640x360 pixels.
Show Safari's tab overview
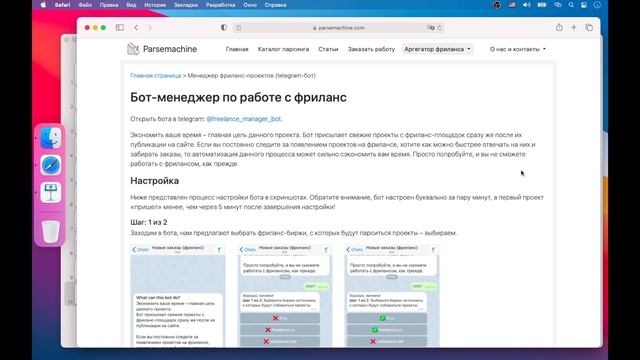589,27
